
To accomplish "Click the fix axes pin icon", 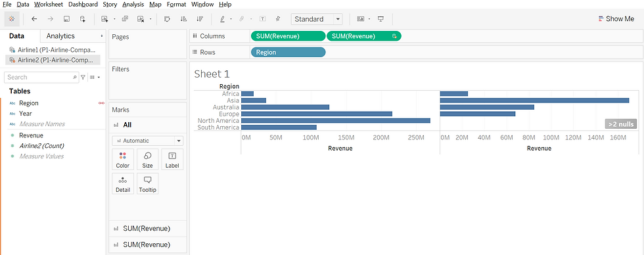I will tap(278, 19).
